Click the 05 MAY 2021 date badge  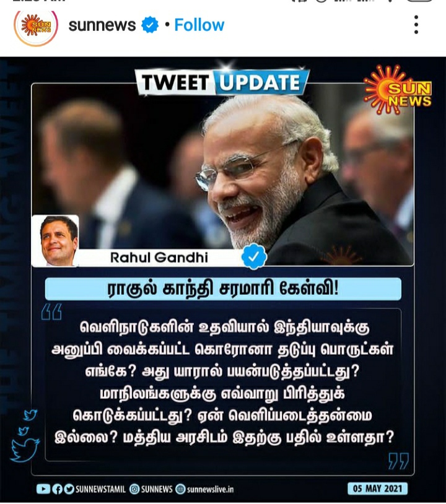coord(377,489)
